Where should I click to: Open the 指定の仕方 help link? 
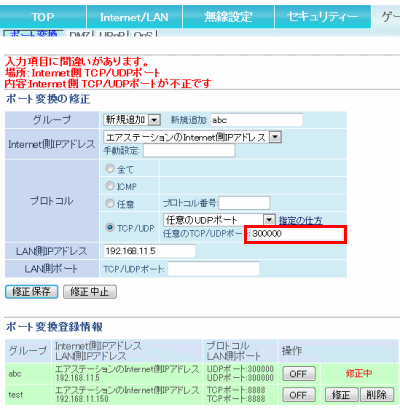point(300,220)
